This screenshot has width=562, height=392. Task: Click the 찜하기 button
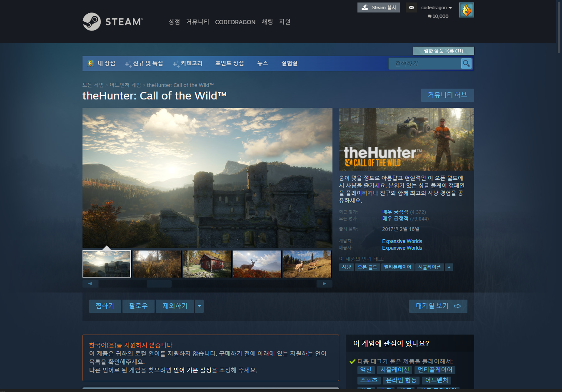(105, 306)
